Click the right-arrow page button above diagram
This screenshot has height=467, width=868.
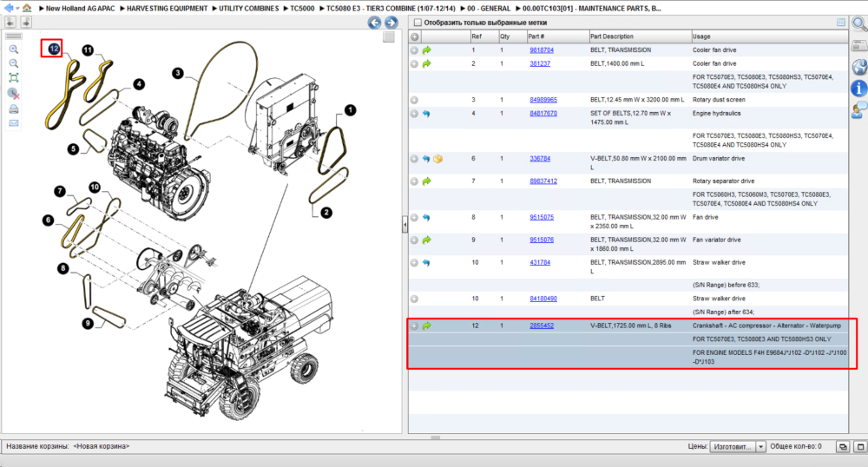pos(26,22)
